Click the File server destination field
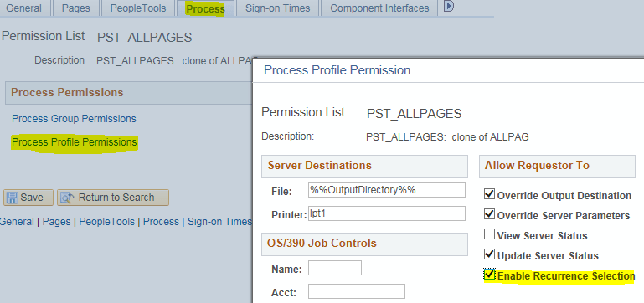 coord(387,190)
